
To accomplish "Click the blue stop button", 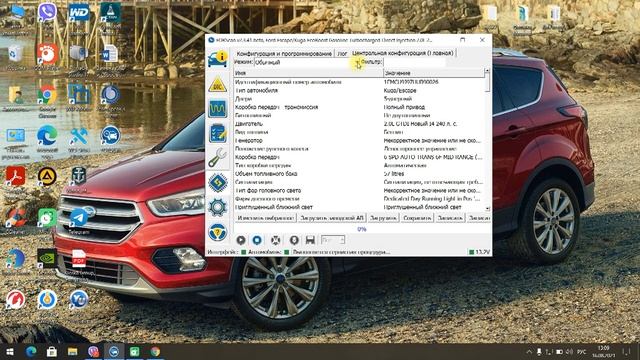I will pos(257,240).
